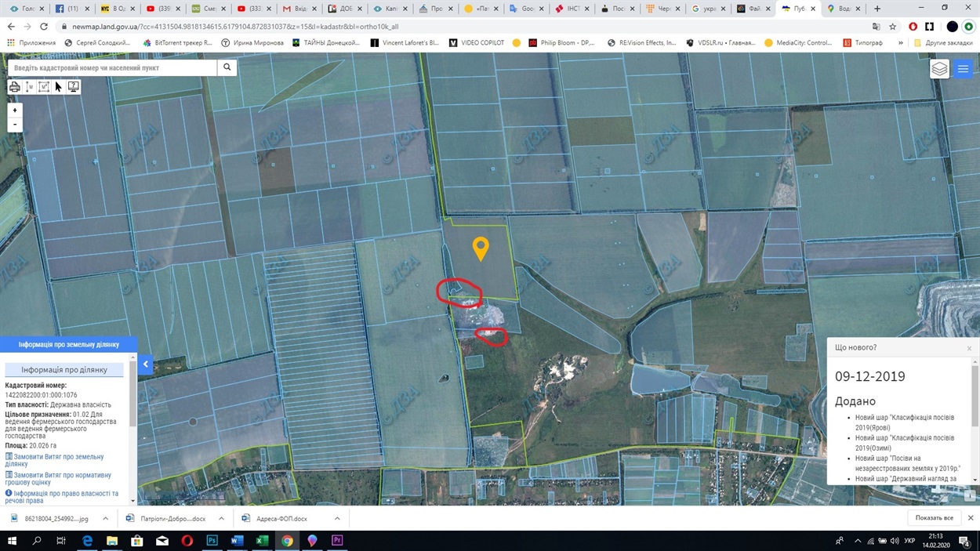Switch to the 'Вод' Google Maps tab

842,9
